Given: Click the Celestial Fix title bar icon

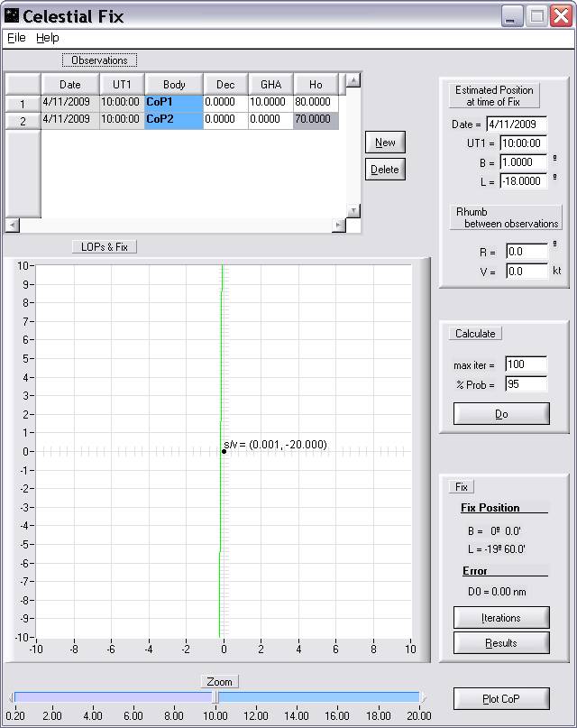Looking at the screenshot, I should [x=12, y=16].
